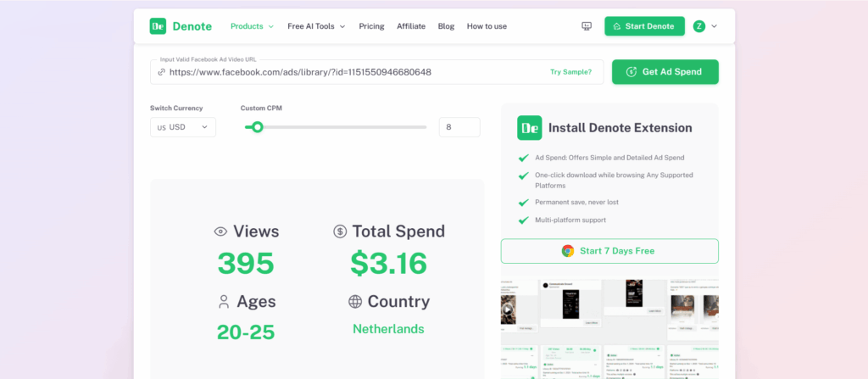Click the Start 7 Days Free button

pos(609,251)
